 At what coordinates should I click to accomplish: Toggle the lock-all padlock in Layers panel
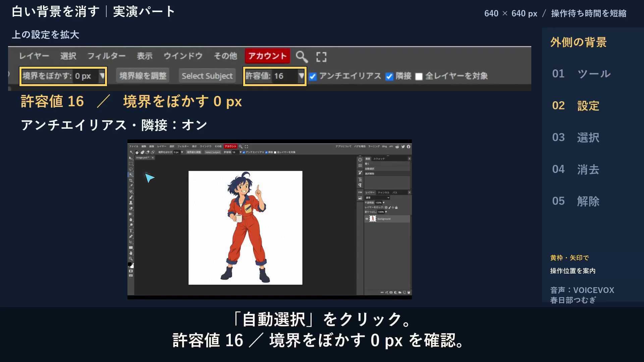[396, 207]
